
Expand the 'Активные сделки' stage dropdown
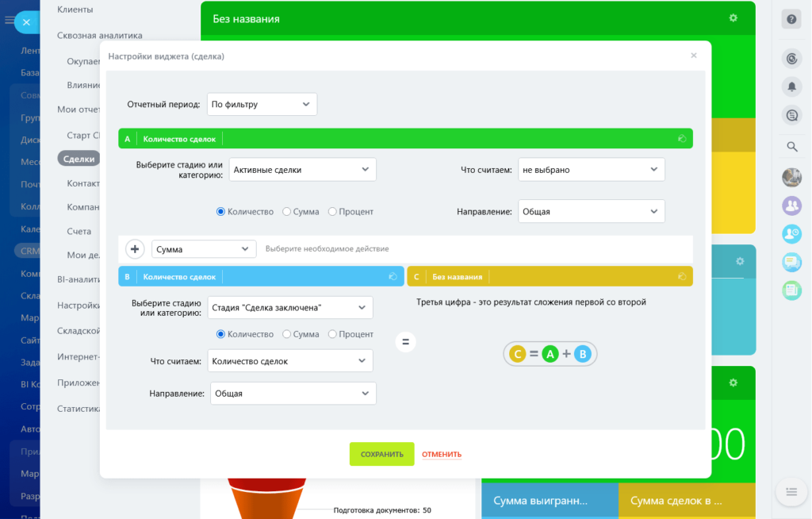pyautogui.click(x=302, y=169)
